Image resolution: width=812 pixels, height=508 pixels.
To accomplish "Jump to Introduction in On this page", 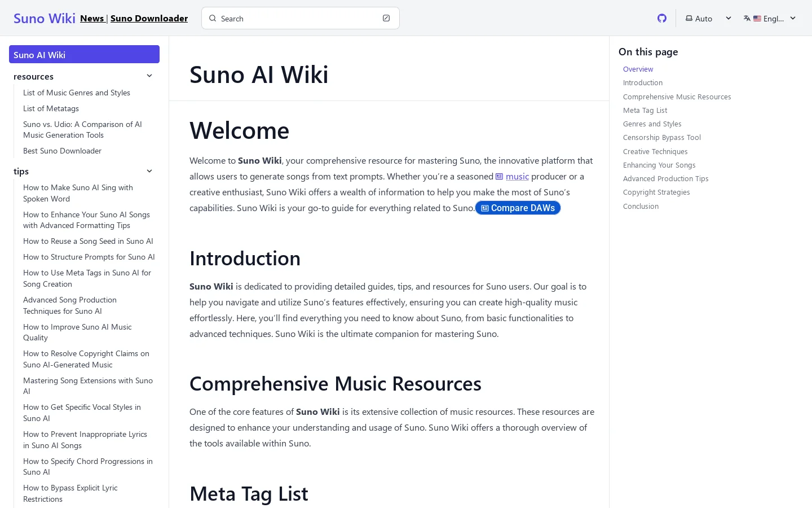I will (643, 83).
